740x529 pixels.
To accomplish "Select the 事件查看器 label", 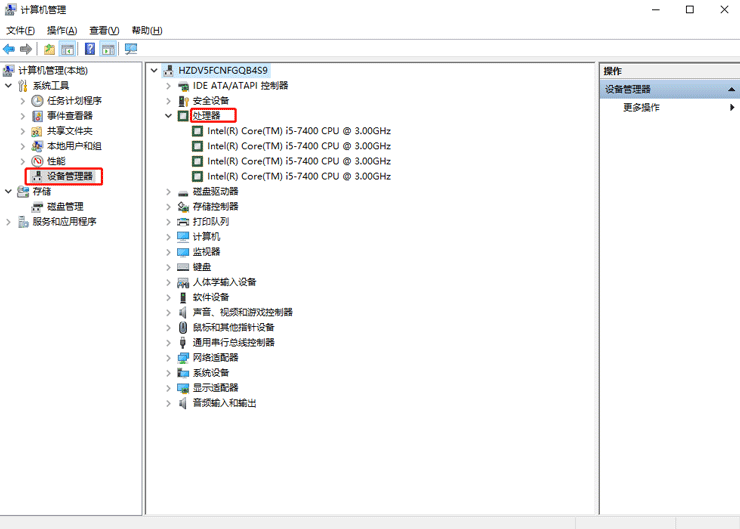I will pyautogui.click(x=70, y=116).
